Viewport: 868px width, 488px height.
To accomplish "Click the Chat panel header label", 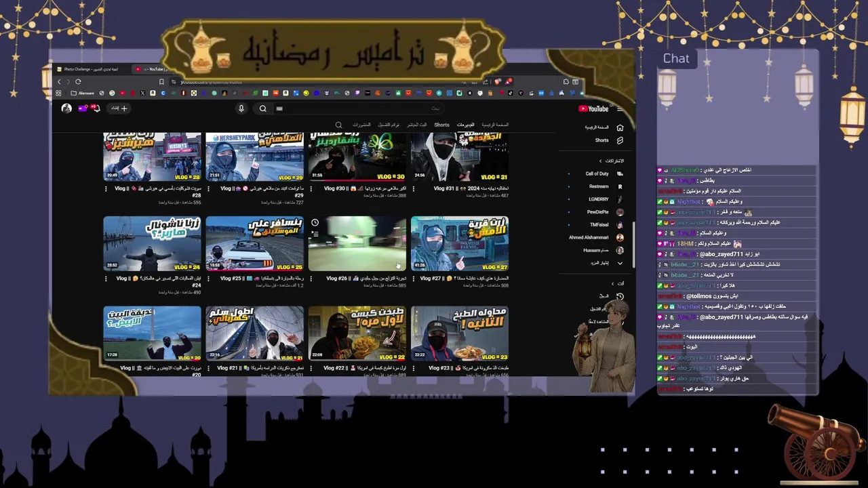I will [676, 58].
